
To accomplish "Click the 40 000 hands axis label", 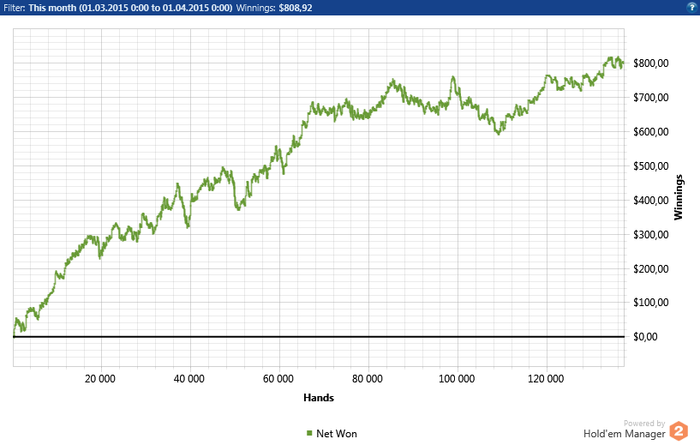I will point(189,379).
